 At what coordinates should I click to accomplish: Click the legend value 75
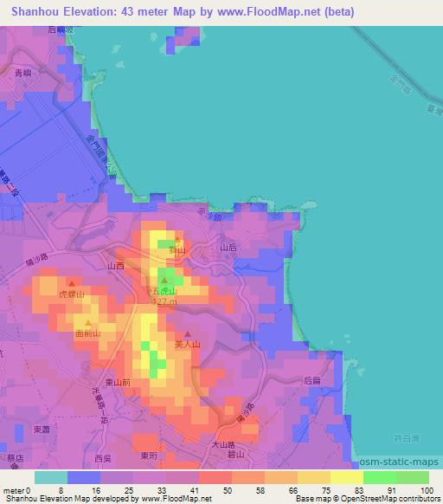click(326, 490)
